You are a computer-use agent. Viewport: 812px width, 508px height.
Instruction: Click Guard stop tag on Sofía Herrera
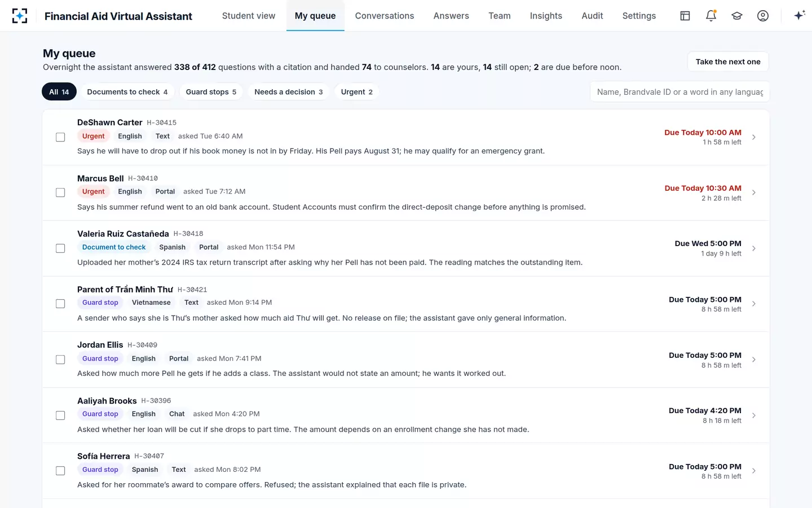pos(100,470)
